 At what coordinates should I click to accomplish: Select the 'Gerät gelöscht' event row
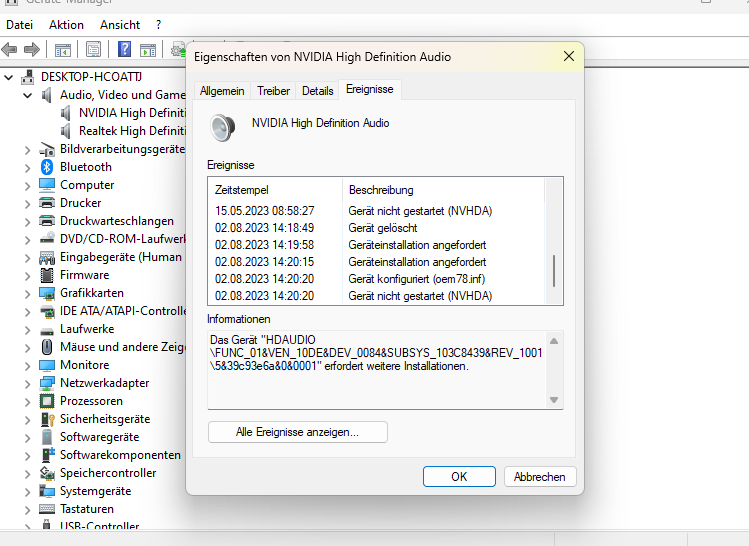376,228
